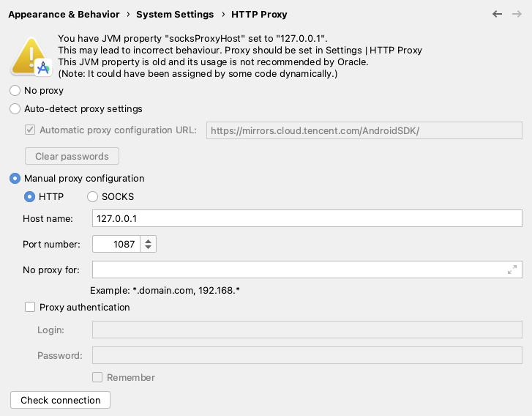Choose the HTTP proxy type
532x416 pixels.
point(29,196)
